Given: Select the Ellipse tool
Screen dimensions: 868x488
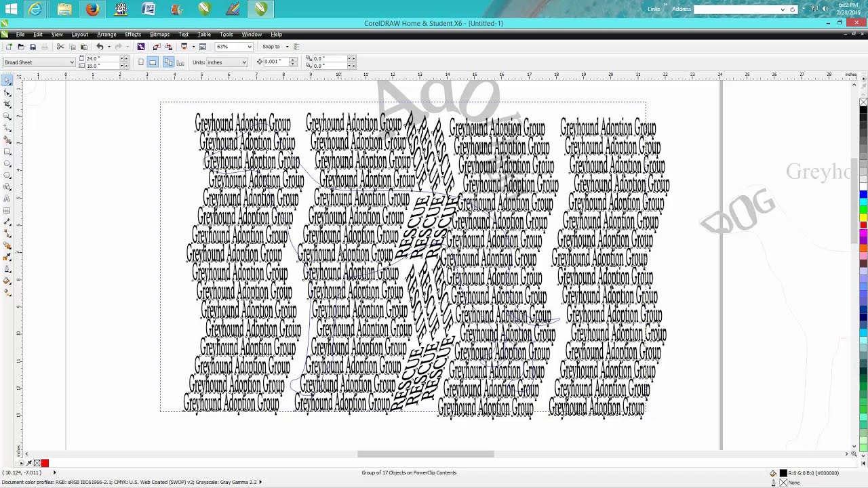Looking at the screenshot, I should (7, 163).
